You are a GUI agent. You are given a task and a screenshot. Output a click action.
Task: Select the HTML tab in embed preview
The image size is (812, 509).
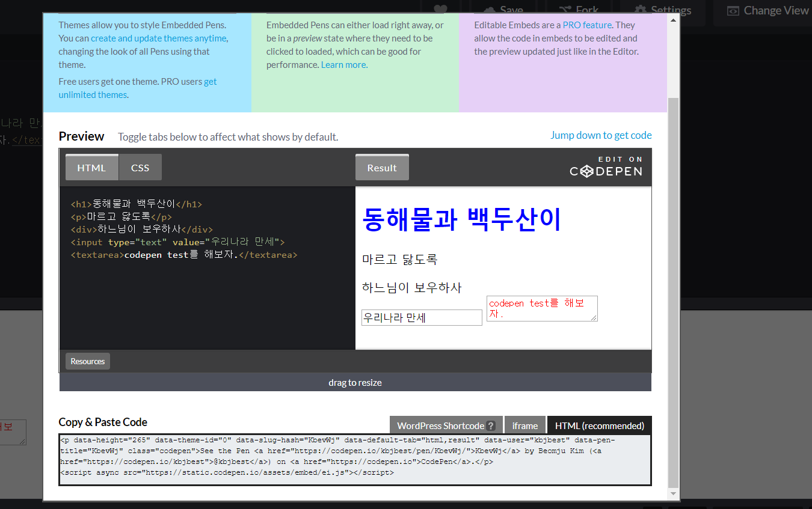pyautogui.click(x=91, y=168)
